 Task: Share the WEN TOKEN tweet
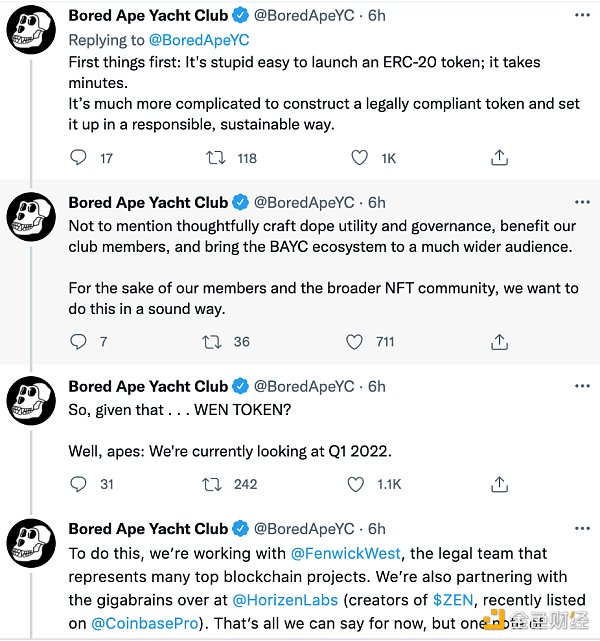(499, 484)
